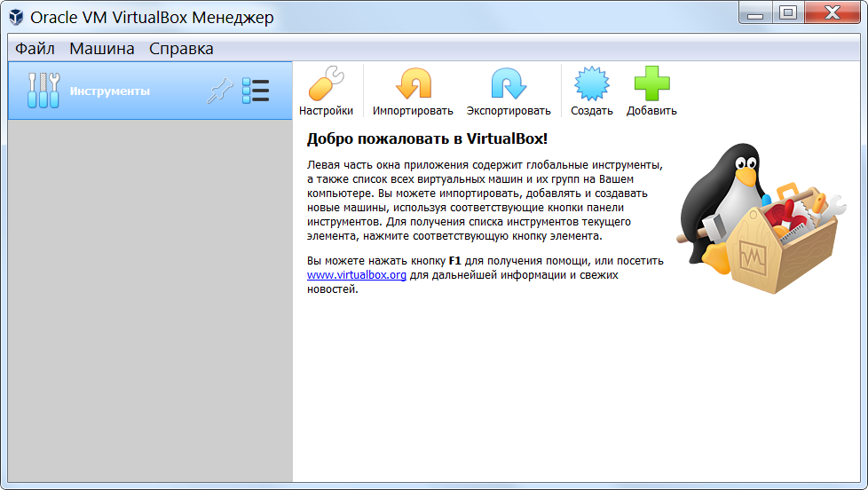Close the VirtualBox Manager window
Image resolution: width=868 pixels, height=490 pixels.
pos(832,13)
